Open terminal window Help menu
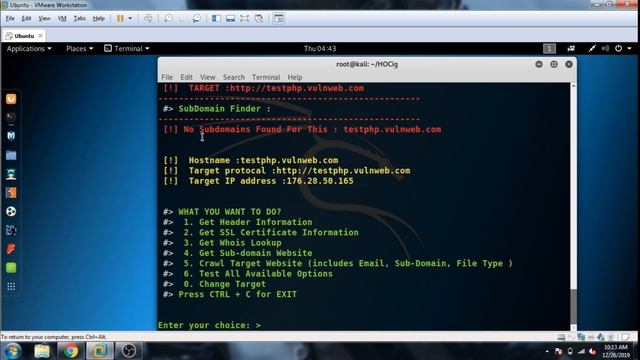The width and height of the screenshot is (640, 360). (295, 77)
